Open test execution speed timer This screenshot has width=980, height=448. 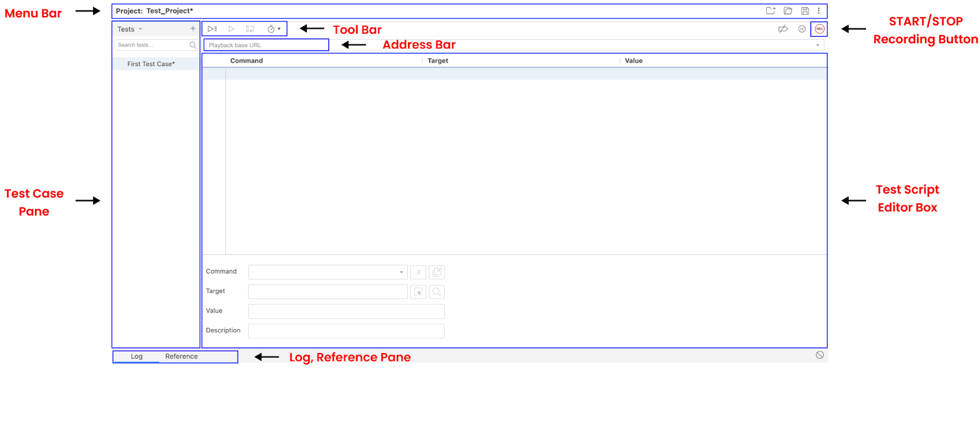click(274, 29)
